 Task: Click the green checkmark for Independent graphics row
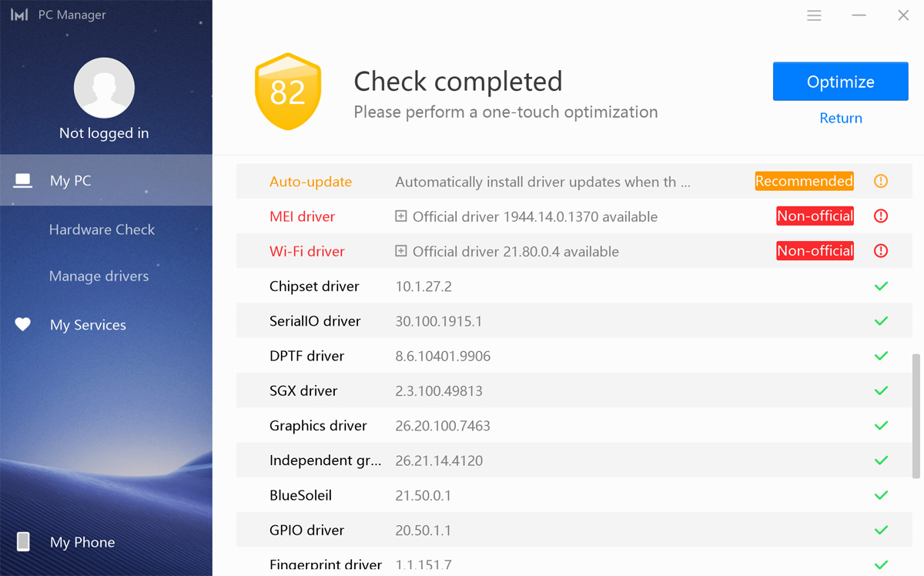pyautogui.click(x=882, y=460)
